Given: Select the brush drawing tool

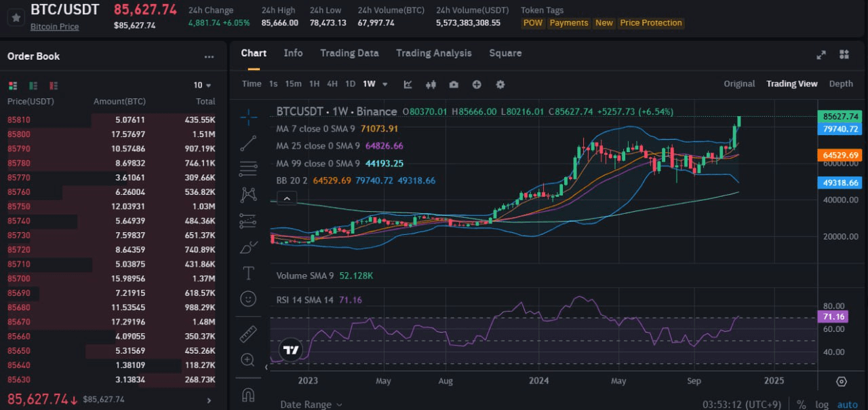Looking at the screenshot, I should 248,247.
